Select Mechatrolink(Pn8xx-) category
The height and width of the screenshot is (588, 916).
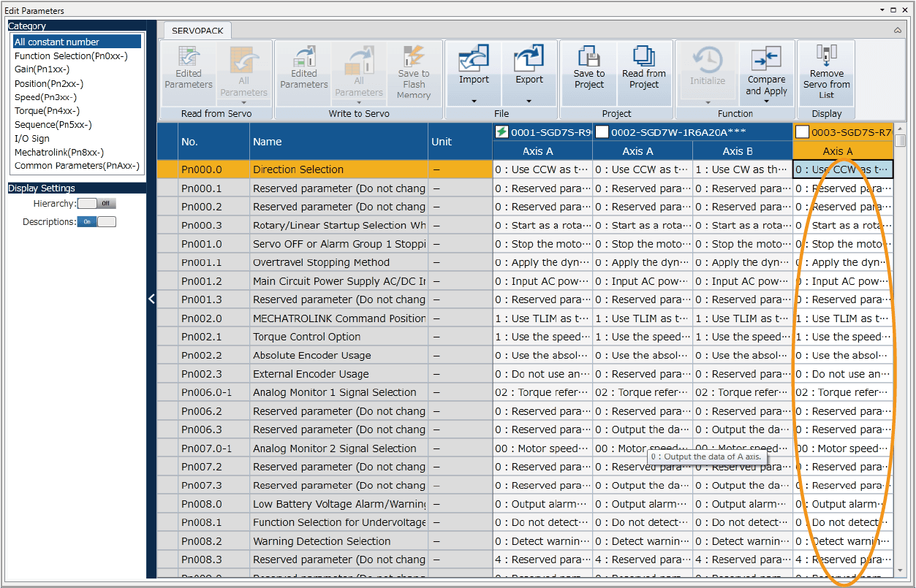[59, 152]
